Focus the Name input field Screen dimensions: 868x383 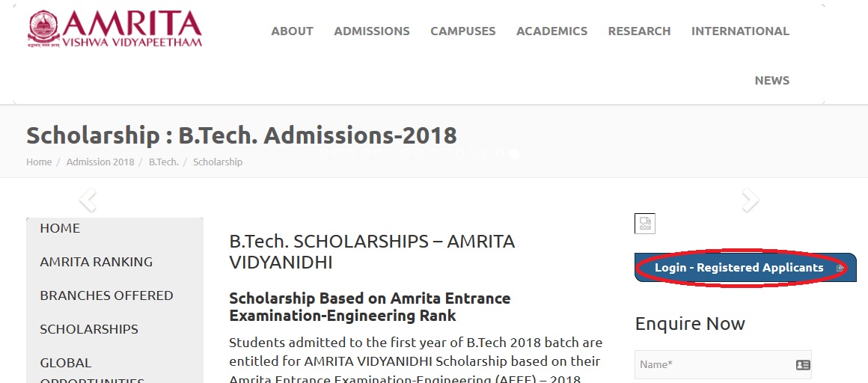coord(723,365)
